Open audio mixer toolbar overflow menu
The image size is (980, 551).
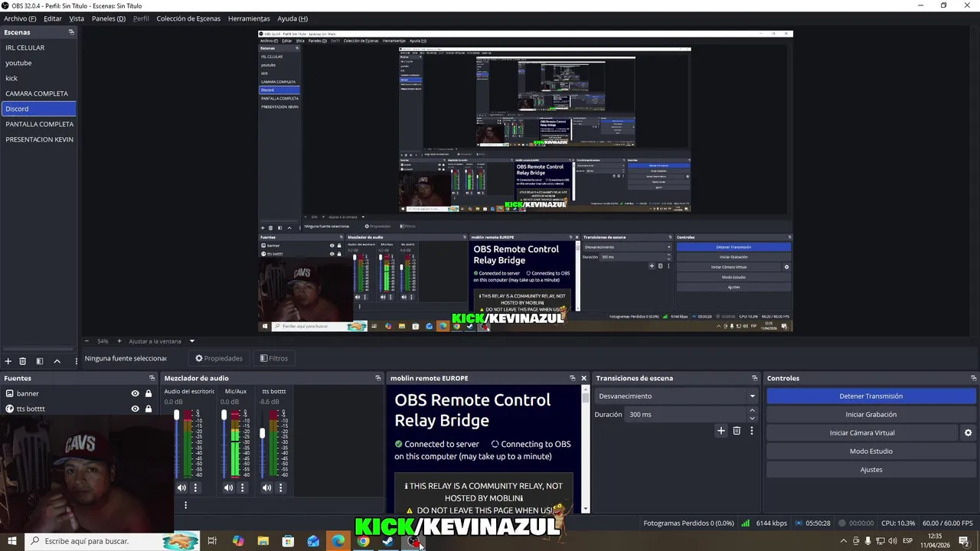(x=185, y=505)
